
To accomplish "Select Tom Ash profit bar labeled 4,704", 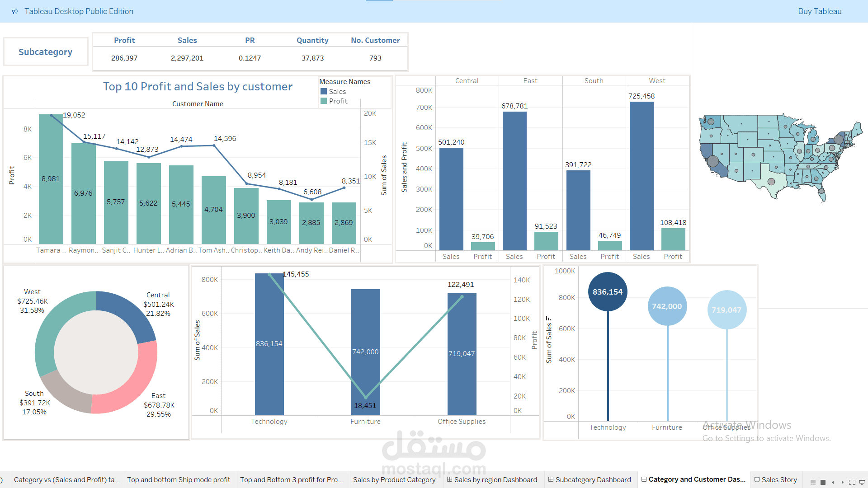I will point(214,210).
